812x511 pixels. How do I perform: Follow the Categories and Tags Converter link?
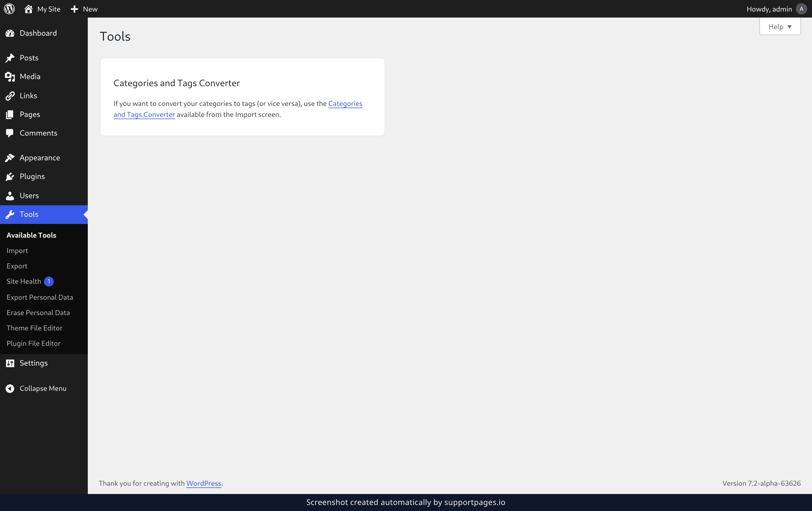238,109
